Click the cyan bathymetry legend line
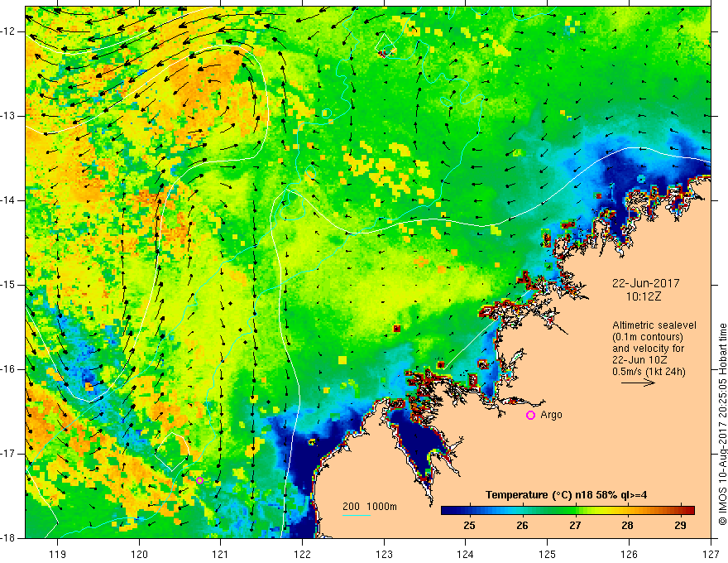 point(357,515)
